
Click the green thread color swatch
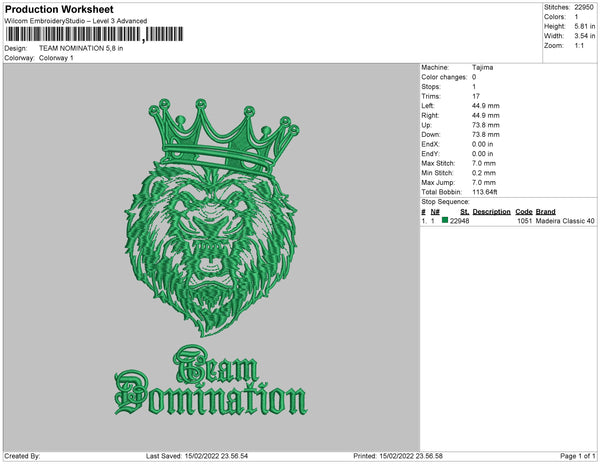(445, 220)
